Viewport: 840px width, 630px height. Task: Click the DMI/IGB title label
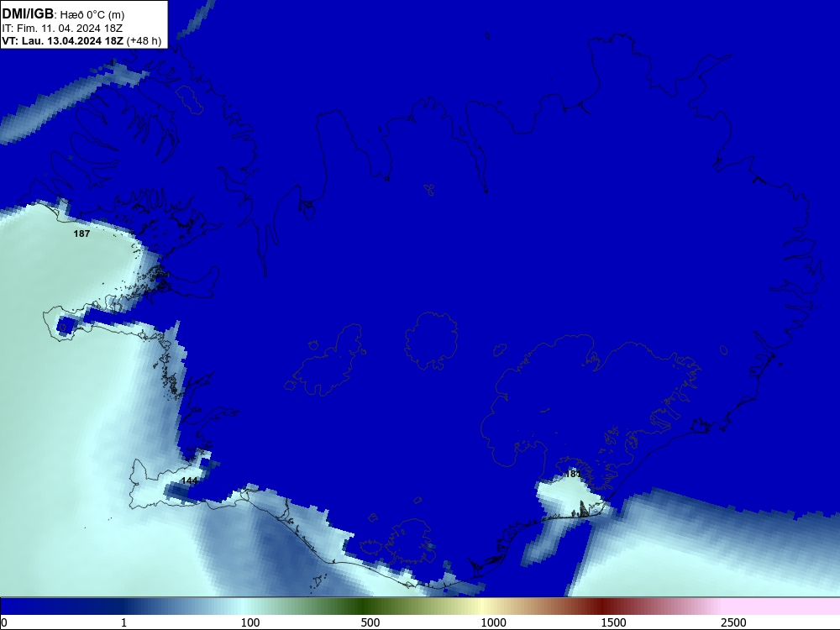pyautogui.click(x=28, y=14)
